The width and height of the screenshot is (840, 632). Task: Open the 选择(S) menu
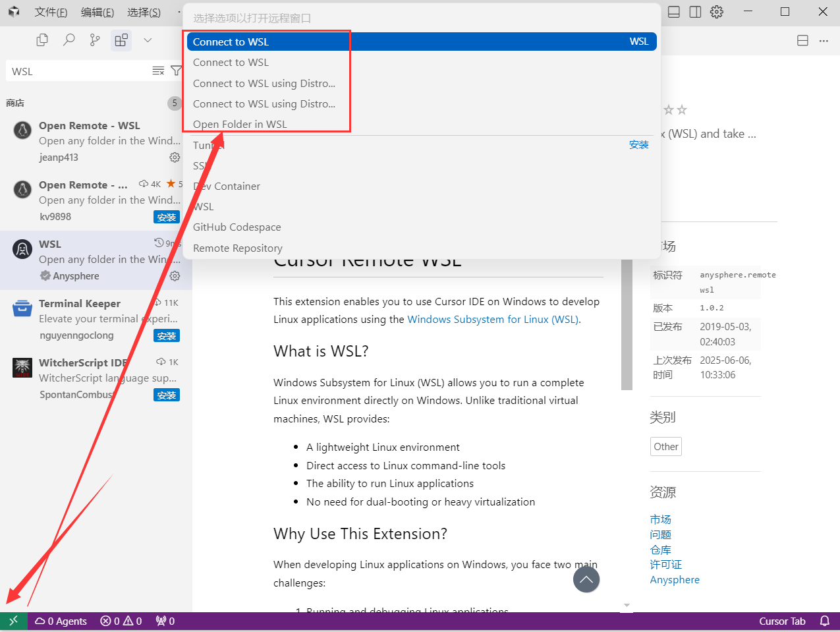pyautogui.click(x=144, y=12)
